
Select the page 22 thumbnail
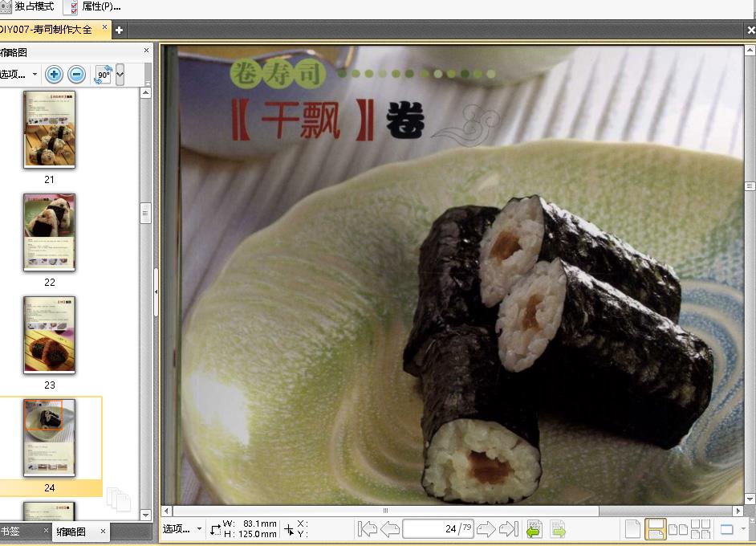pos(49,233)
